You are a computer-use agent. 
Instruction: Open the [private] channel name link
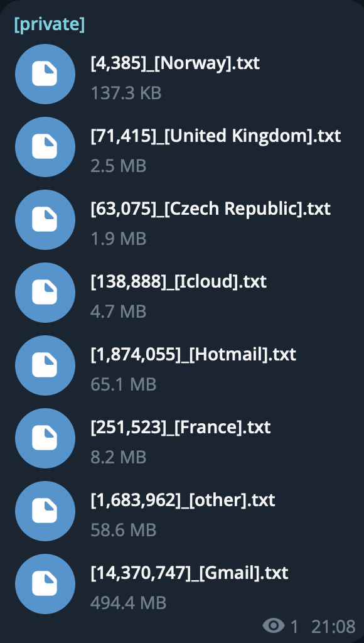coord(49,24)
